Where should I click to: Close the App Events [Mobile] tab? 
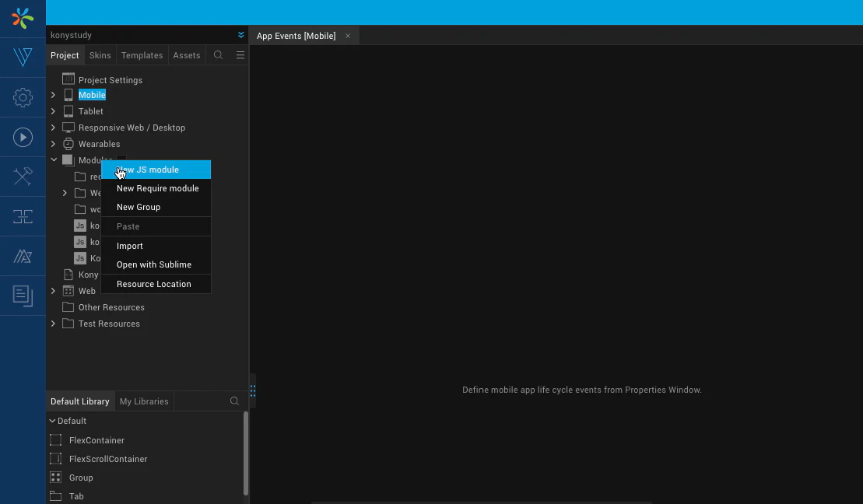click(x=348, y=36)
